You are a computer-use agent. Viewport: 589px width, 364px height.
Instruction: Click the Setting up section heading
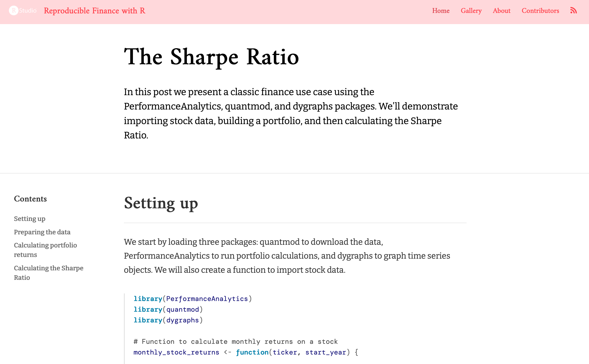[x=161, y=203]
